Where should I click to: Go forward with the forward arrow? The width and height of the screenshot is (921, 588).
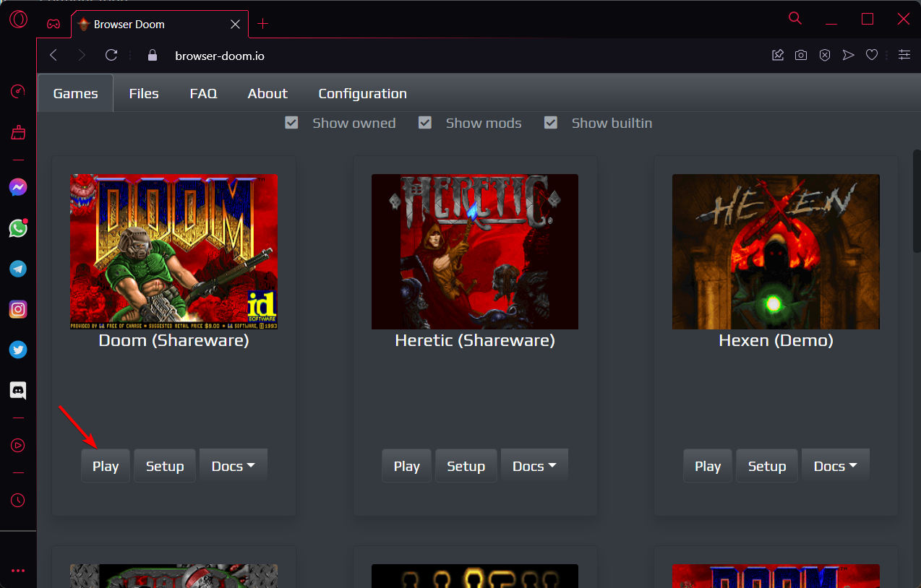(x=82, y=55)
